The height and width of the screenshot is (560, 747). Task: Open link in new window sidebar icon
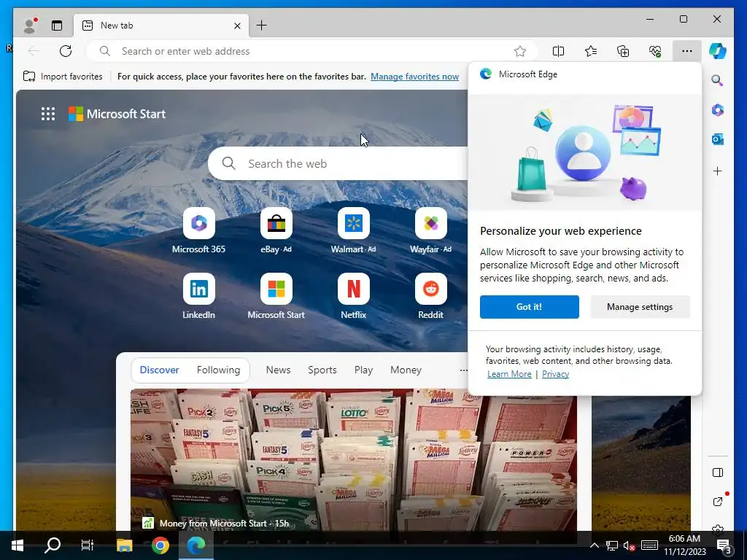click(x=718, y=502)
